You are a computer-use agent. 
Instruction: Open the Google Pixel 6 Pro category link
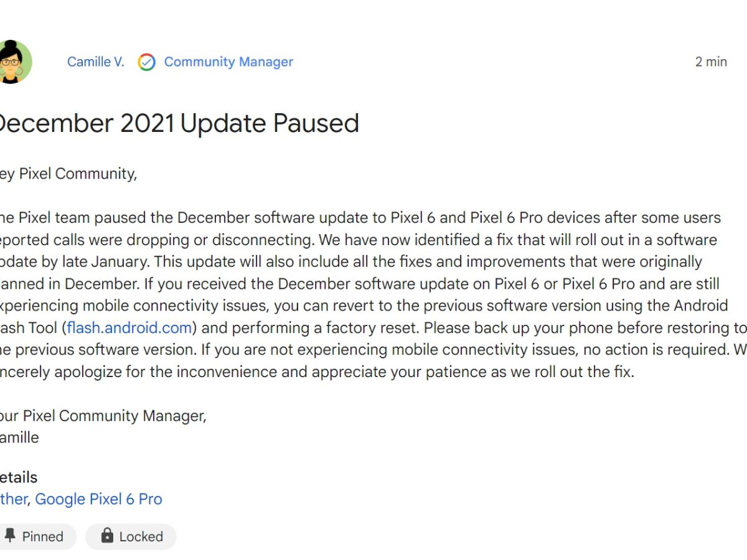tap(98, 499)
